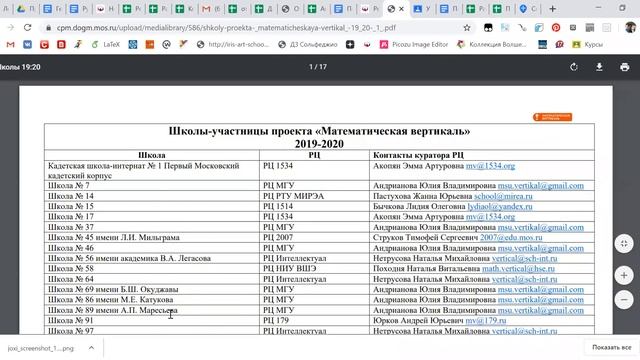Open the Курсы bookmark
The height and width of the screenshot is (360, 640).
588,44
